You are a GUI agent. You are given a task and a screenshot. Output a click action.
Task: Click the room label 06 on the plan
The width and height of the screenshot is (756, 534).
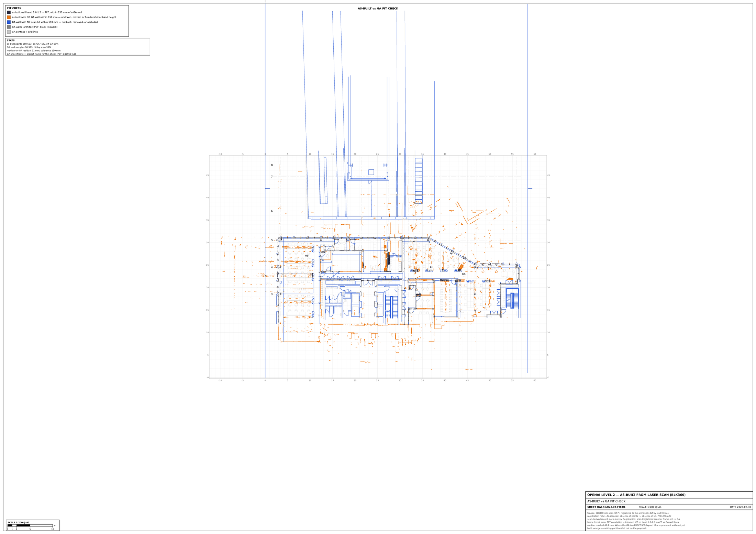(464, 274)
